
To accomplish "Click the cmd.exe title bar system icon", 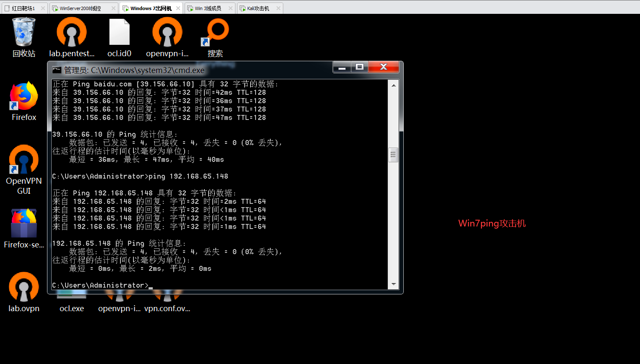I will point(57,70).
